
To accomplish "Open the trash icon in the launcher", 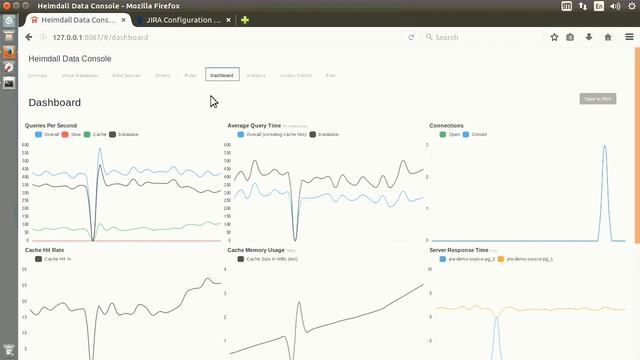I will (9, 350).
